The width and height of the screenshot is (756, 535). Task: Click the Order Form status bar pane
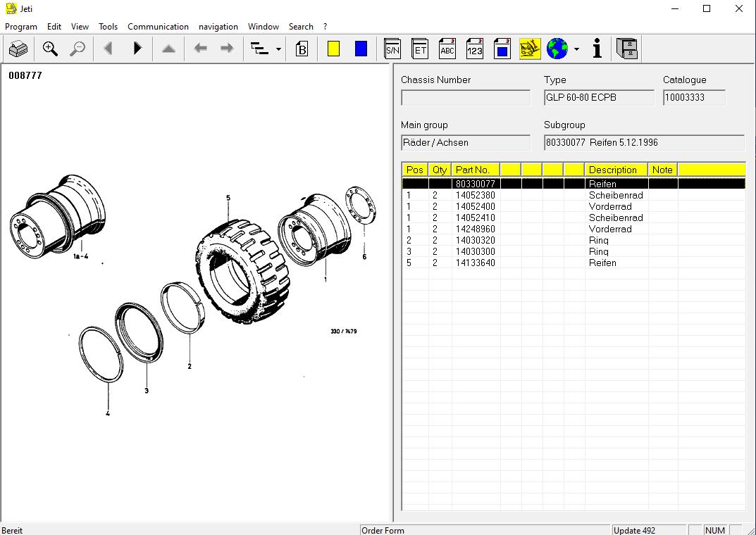pyautogui.click(x=485, y=530)
